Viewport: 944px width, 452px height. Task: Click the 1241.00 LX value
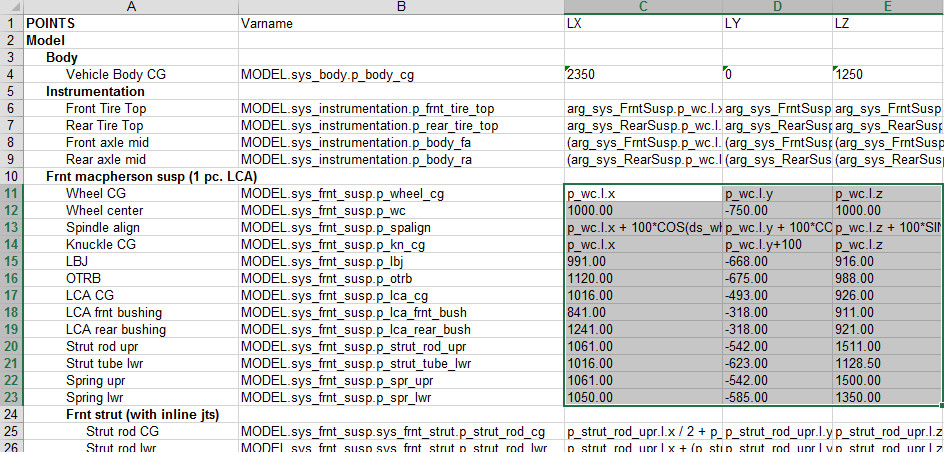[x=644, y=330]
